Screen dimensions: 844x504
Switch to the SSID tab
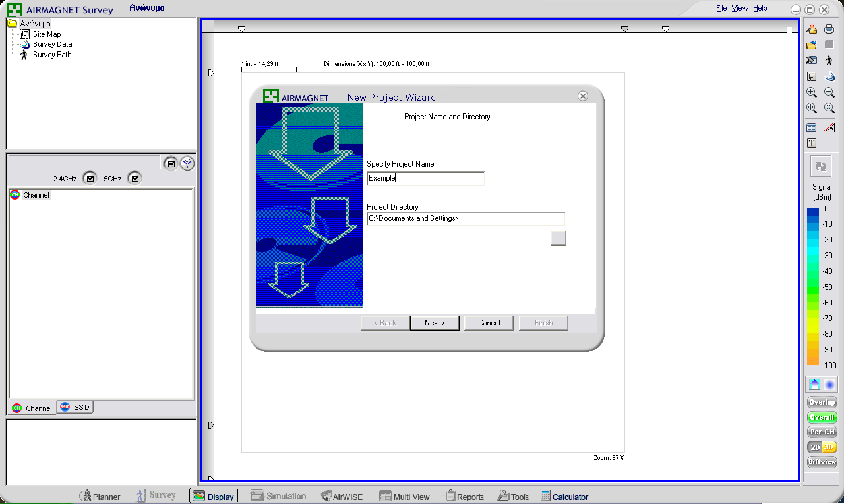coord(75,407)
